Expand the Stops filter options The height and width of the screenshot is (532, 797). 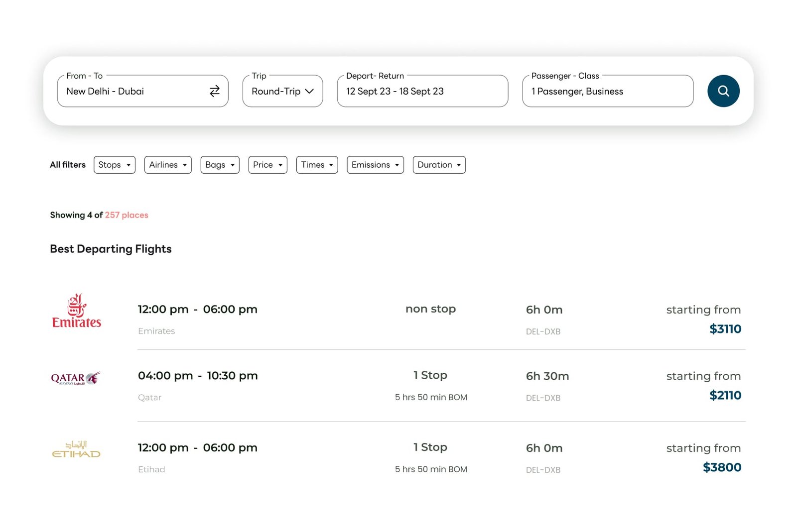(114, 165)
